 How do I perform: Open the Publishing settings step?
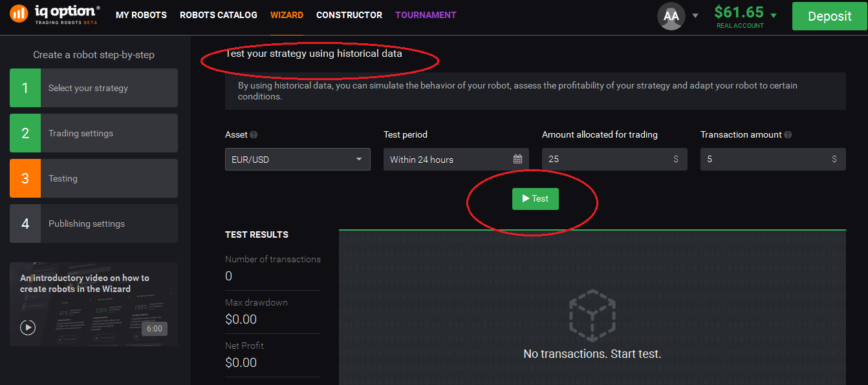pyautogui.click(x=94, y=224)
